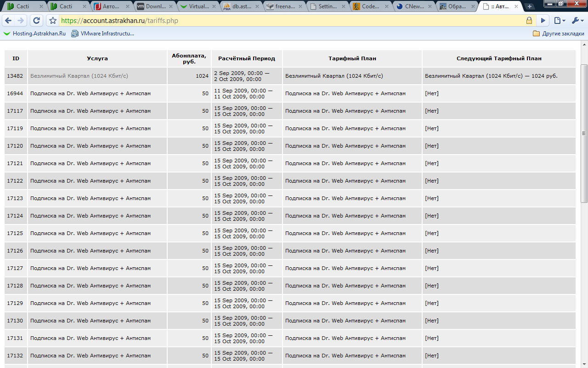Open the page menu dropdown

click(560, 21)
